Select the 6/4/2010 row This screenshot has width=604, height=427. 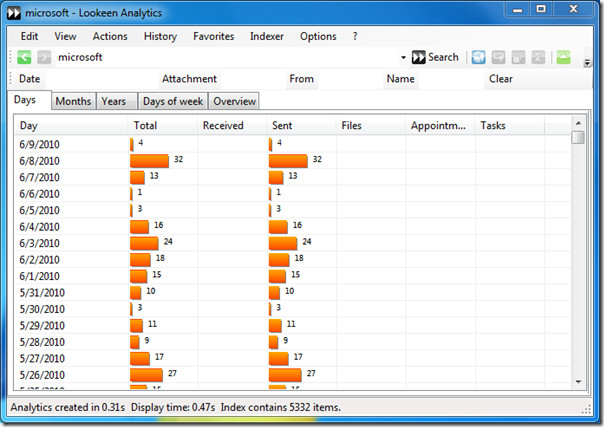pyautogui.click(x=292, y=227)
